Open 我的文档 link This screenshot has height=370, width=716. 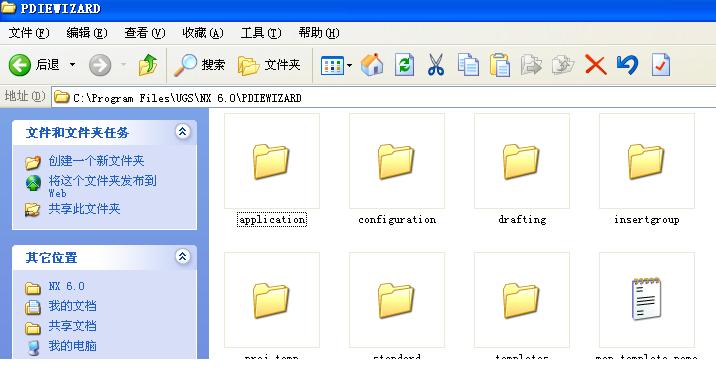coord(73,306)
